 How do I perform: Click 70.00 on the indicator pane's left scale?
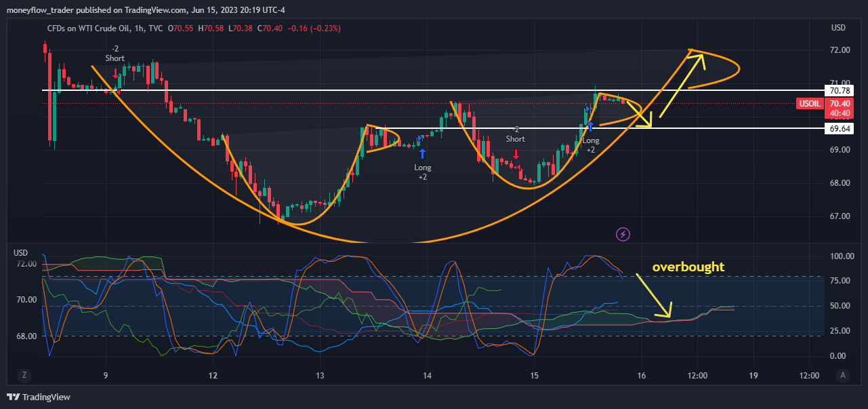click(25, 300)
